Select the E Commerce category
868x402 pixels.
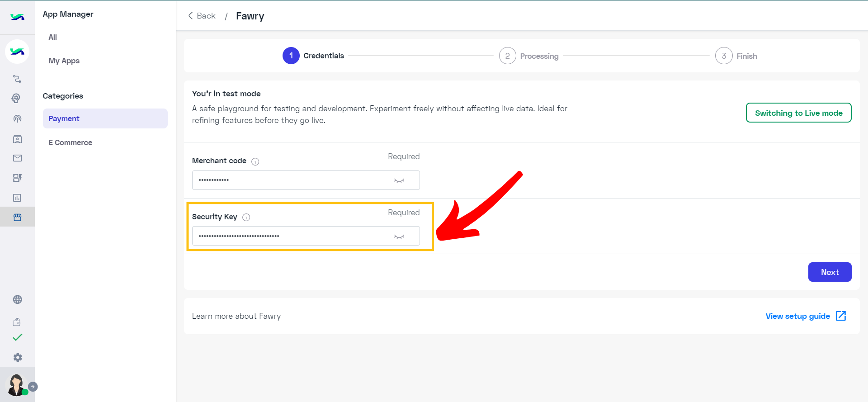pos(71,142)
